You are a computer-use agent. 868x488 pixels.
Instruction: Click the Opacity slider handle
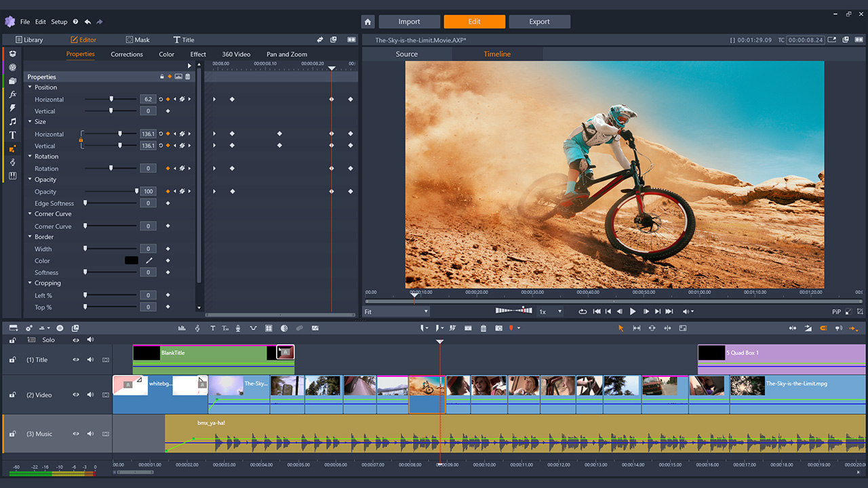[136, 192]
